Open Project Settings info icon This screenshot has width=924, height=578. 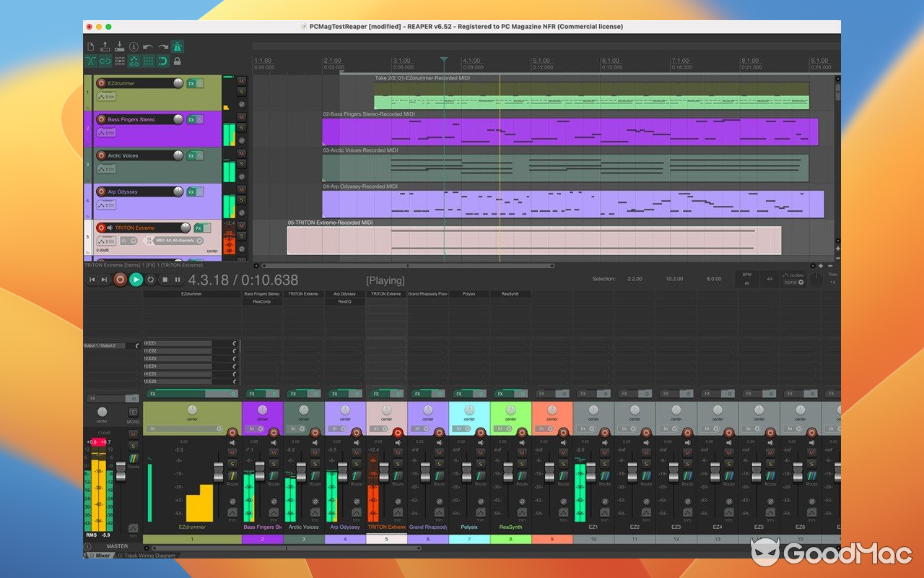click(x=134, y=47)
